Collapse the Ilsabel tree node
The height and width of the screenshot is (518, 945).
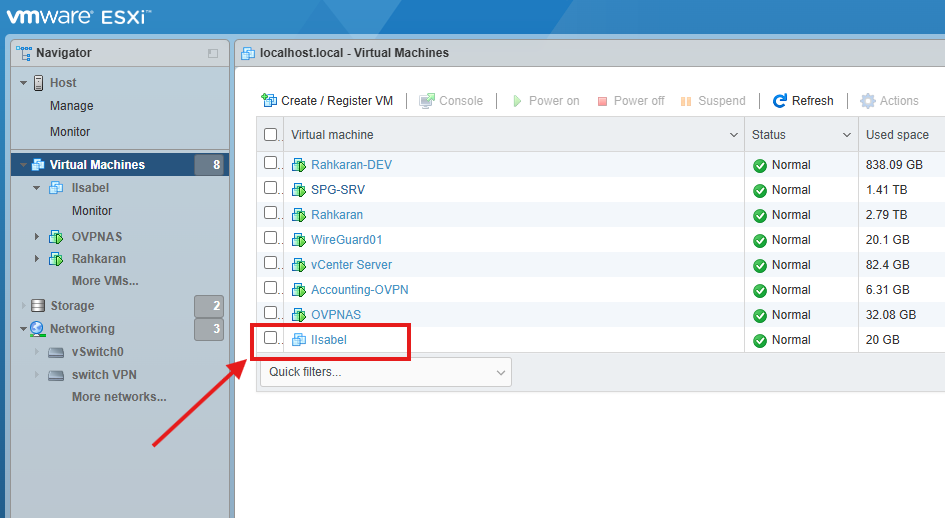[x=37, y=188]
